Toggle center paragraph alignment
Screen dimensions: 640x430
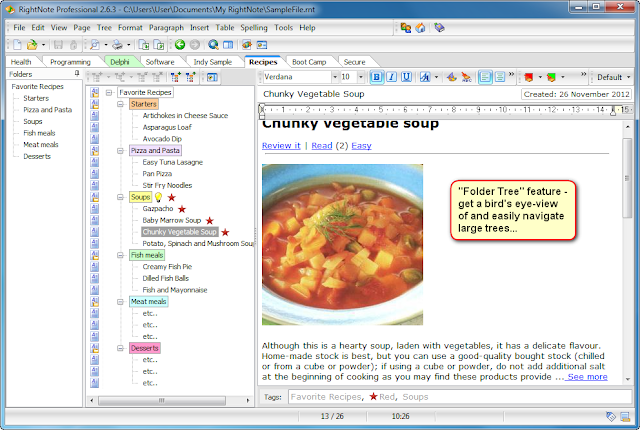[500, 77]
